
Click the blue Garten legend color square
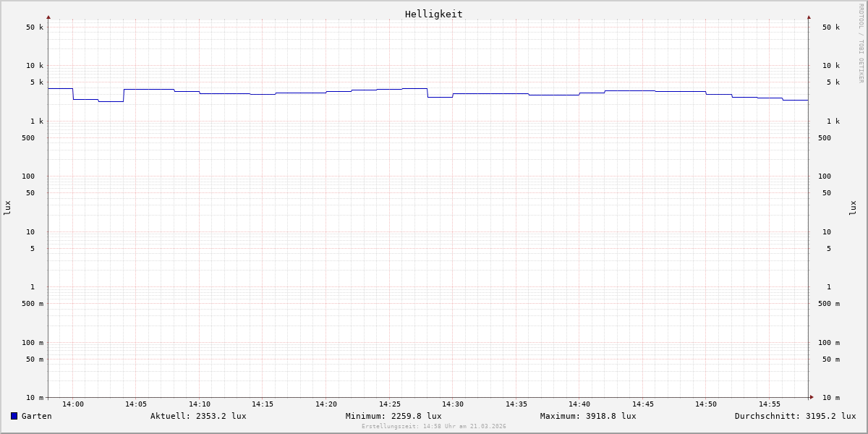click(14, 416)
